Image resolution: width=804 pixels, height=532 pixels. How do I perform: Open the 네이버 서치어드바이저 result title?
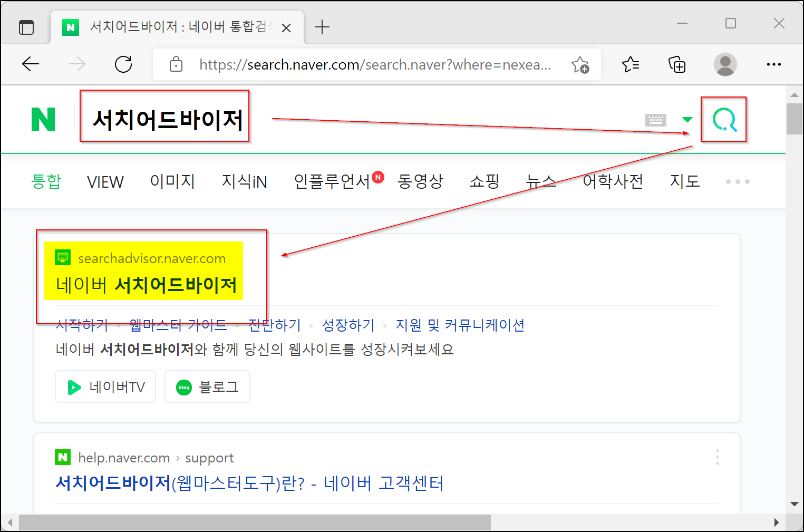click(146, 285)
